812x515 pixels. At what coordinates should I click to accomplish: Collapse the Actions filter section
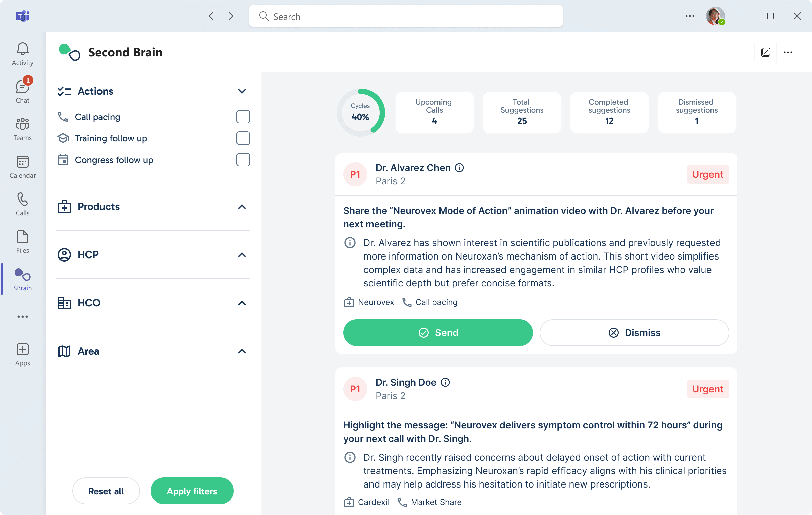pyautogui.click(x=242, y=91)
